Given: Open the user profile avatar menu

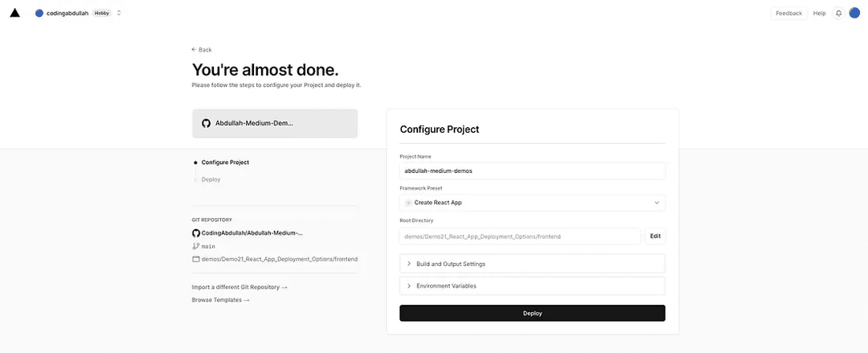Looking at the screenshot, I should pos(854,13).
